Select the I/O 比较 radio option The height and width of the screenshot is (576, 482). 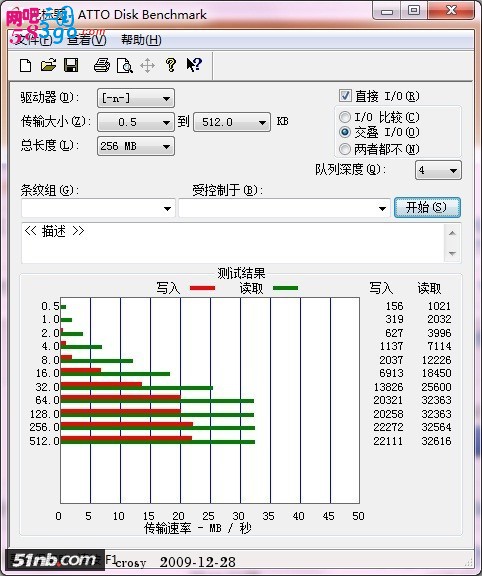coord(345,117)
